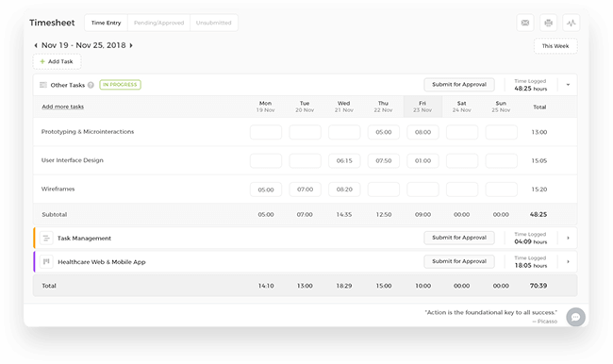Switch to Time Entry tab
Viewport: 613px width, 364px height.
coord(106,23)
